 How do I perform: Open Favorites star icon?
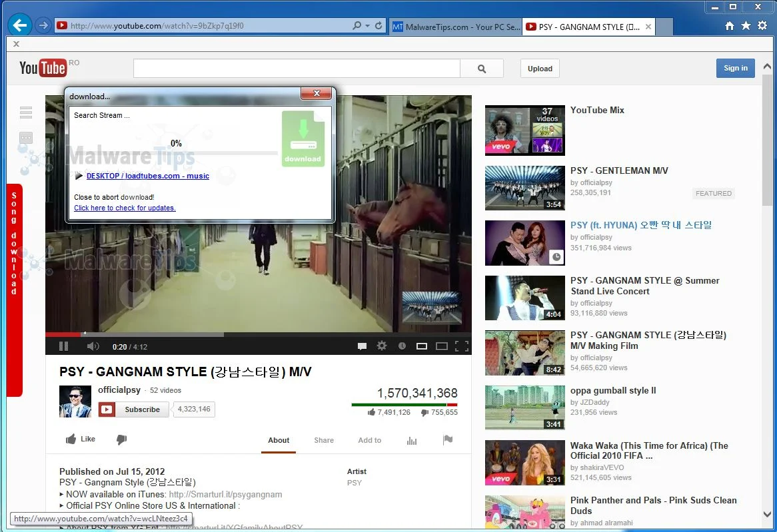click(x=746, y=26)
